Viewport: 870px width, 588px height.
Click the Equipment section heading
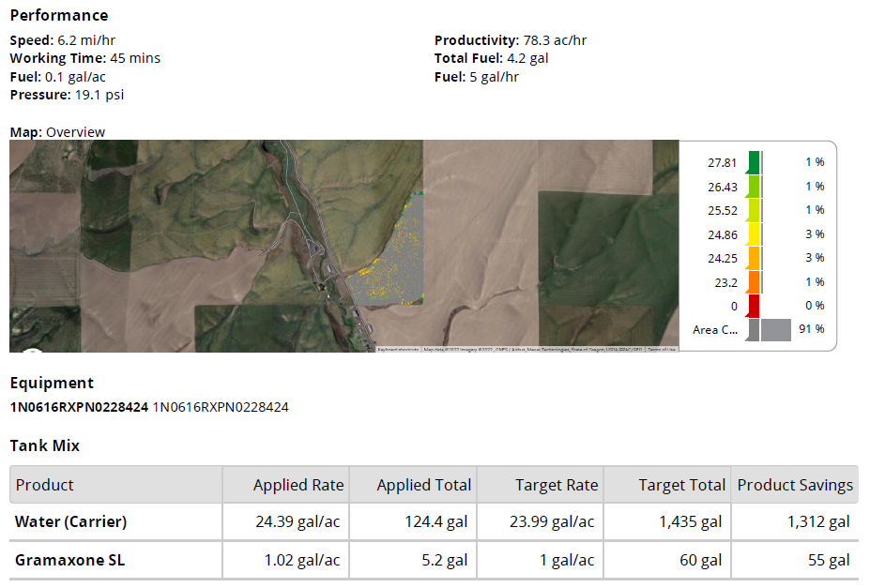point(53,383)
